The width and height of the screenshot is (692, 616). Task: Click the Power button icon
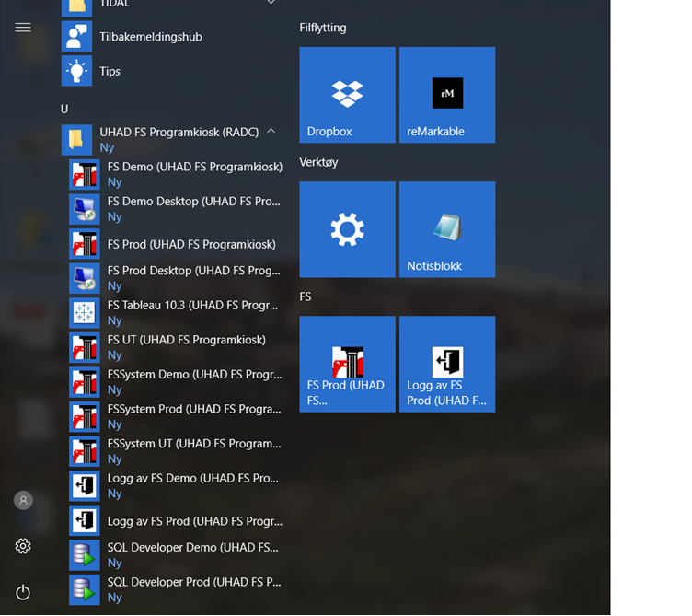[x=23, y=592]
